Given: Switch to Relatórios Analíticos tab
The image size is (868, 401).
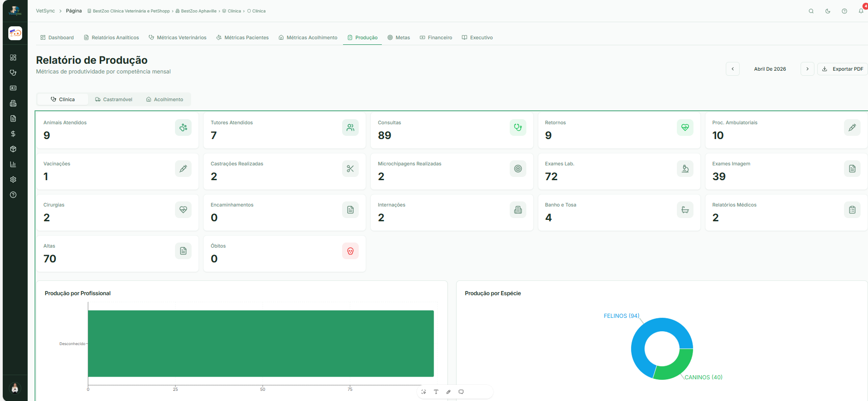Looking at the screenshot, I should (x=111, y=37).
